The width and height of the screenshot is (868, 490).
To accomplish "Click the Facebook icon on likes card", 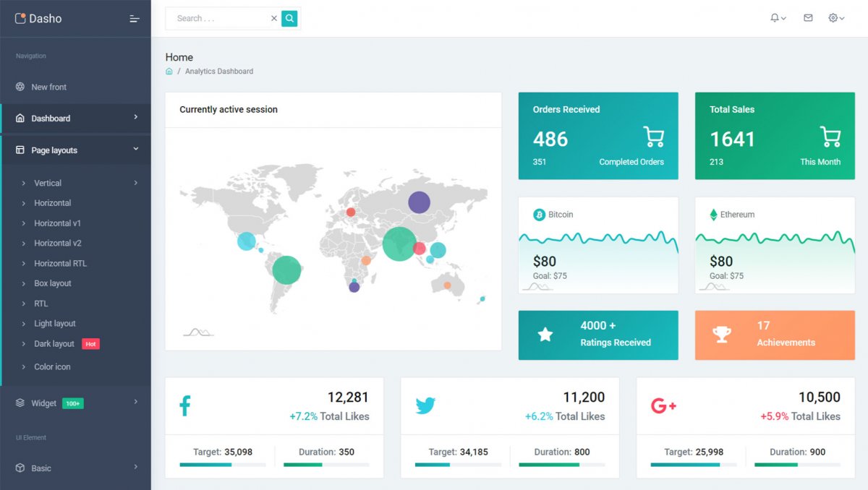I will coord(184,405).
